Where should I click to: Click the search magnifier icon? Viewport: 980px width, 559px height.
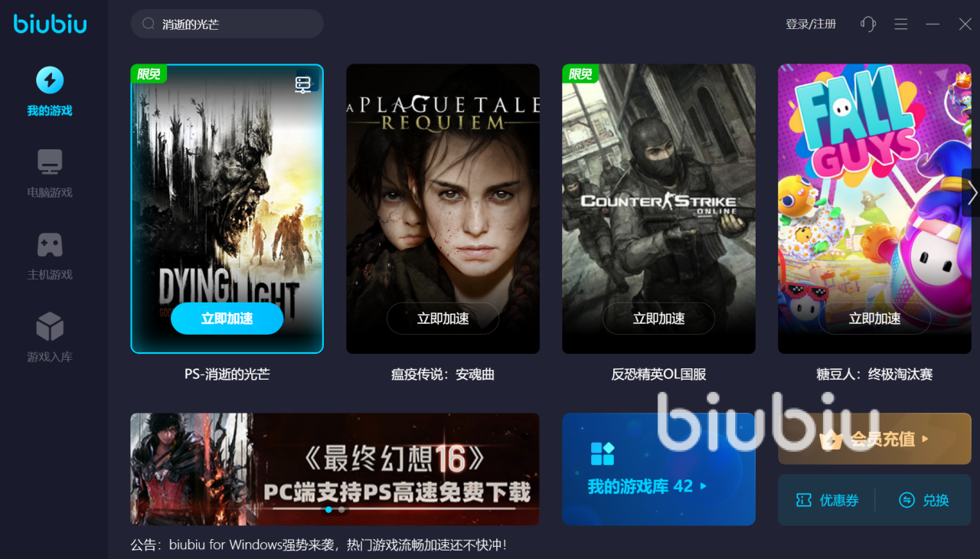(149, 24)
